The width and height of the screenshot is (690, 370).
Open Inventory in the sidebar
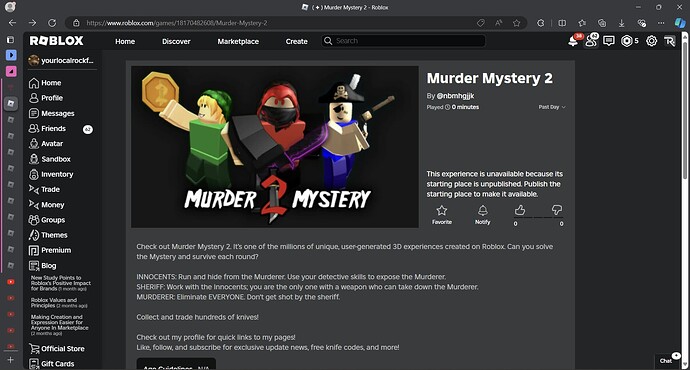tap(51, 174)
